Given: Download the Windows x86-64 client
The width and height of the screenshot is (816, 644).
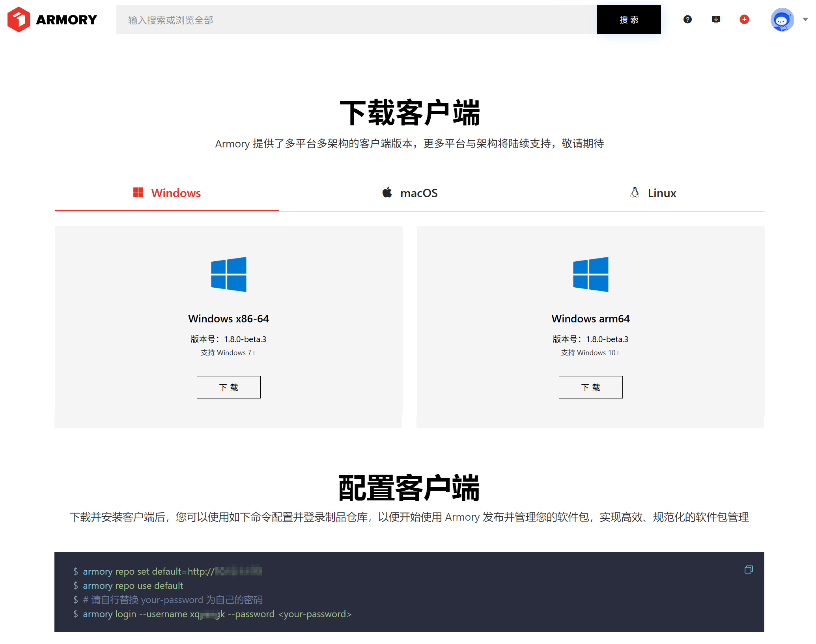Looking at the screenshot, I should coord(229,387).
